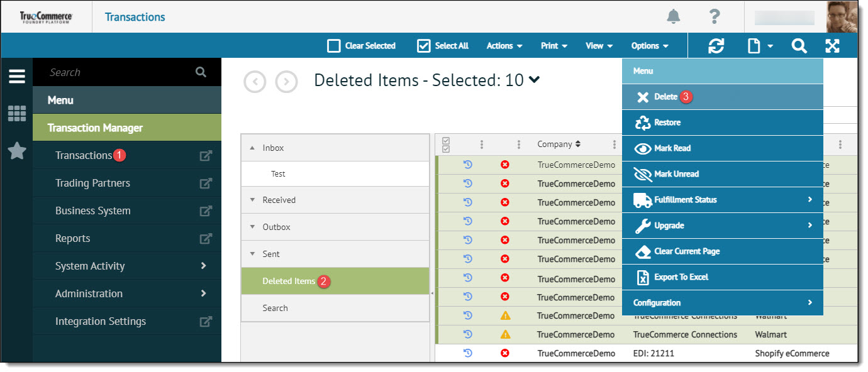The width and height of the screenshot is (868, 372).
Task: Open the hamburger menu icon
Action: point(17,76)
